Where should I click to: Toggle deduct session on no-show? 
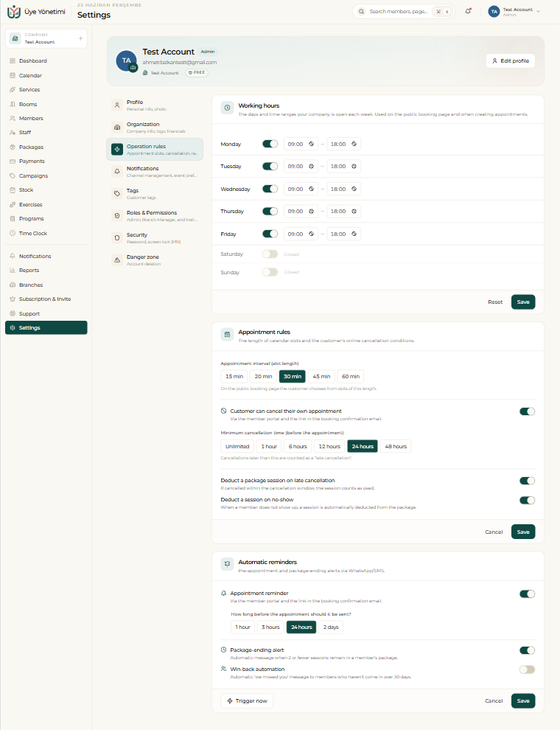527,500
